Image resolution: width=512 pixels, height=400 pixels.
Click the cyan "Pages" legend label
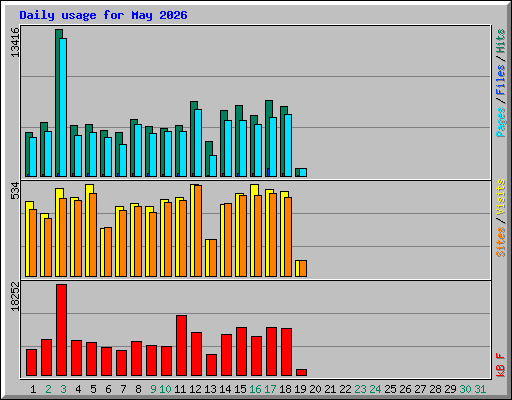tap(501, 122)
